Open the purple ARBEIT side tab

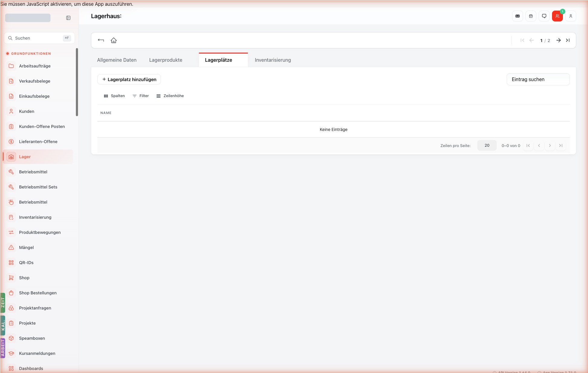click(x=3, y=348)
